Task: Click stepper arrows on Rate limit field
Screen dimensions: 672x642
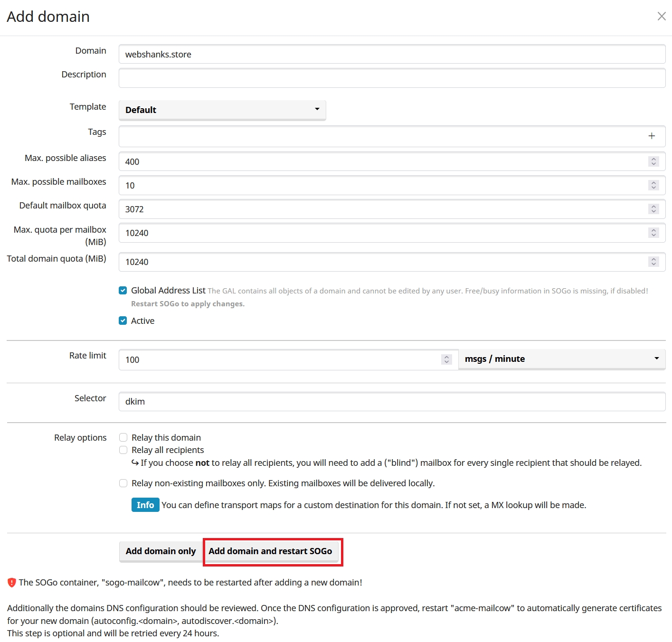Action: [446, 360]
